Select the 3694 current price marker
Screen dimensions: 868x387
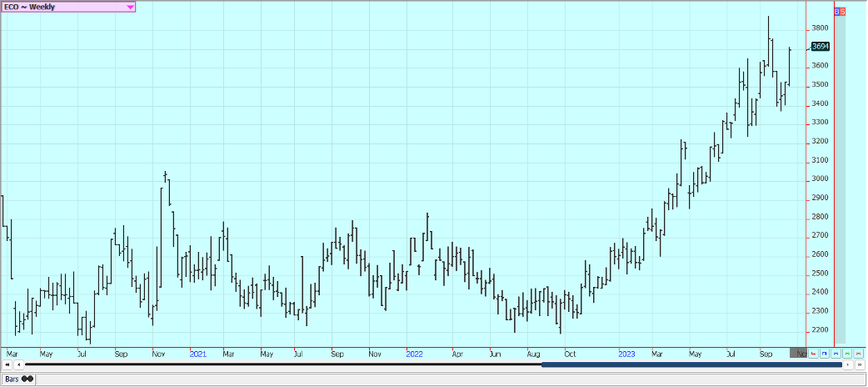820,47
